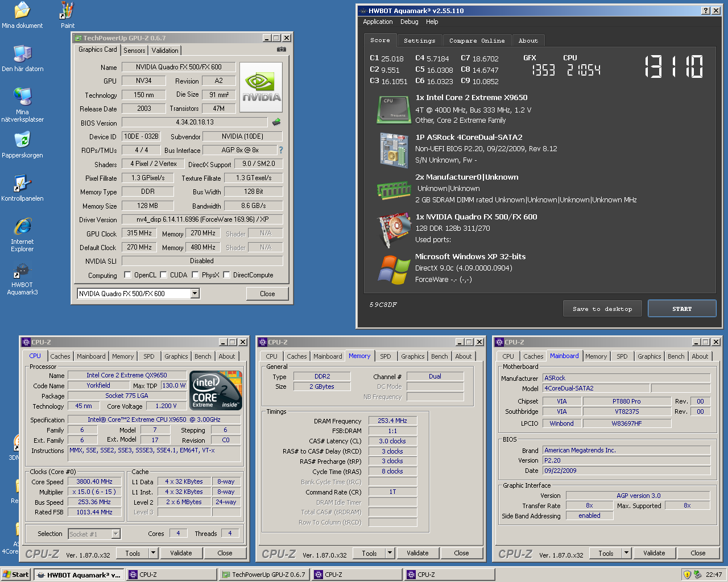Viewport: 728px width, 582px height.
Task: Click the Windows logo icon in Aquamark
Action: 394,270
